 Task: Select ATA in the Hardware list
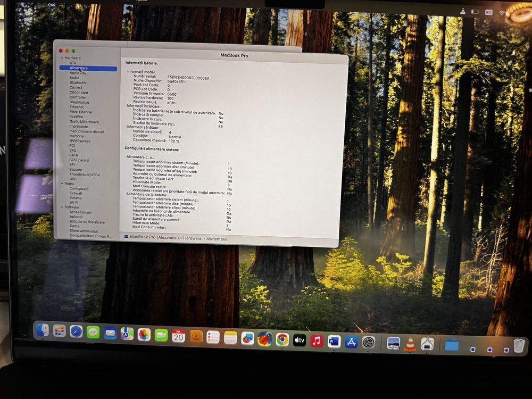(x=73, y=63)
